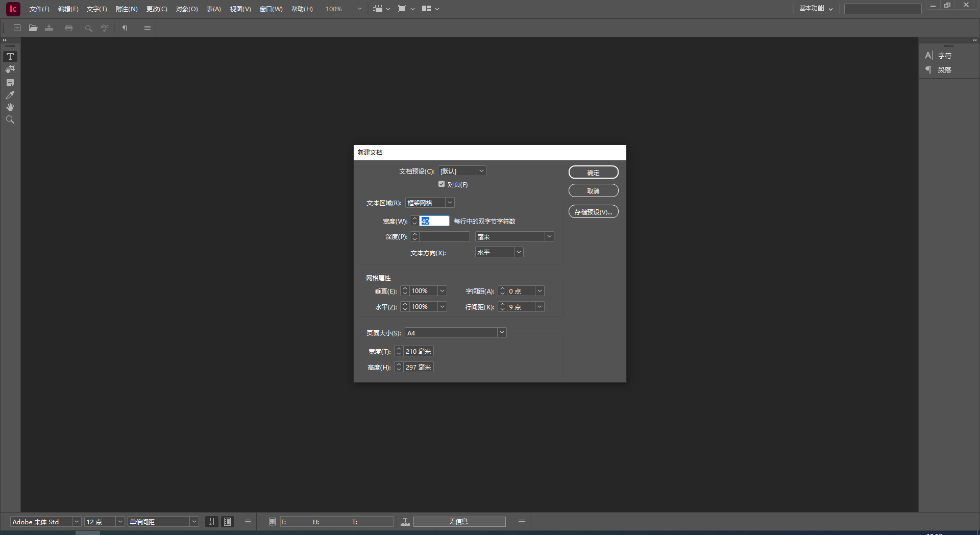Click the search box at top right
Image resolution: width=980 pixels, height=535 pixels.
pyautogui.click(x=883, y=9)
